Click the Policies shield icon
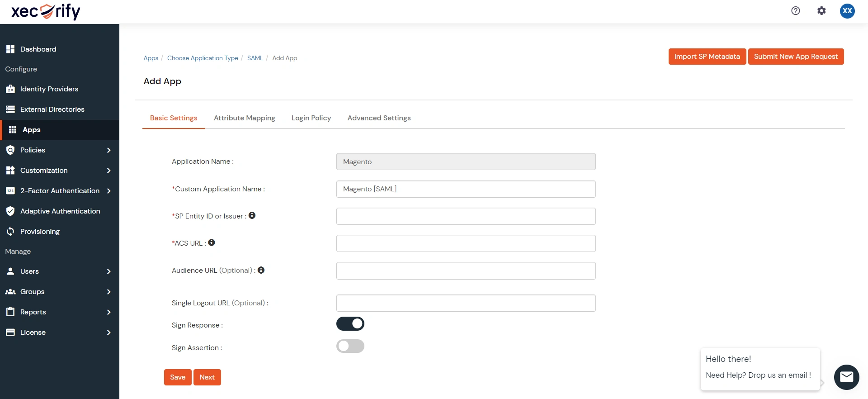The height and width of the screenshot is (399, 868). (10, 150)
